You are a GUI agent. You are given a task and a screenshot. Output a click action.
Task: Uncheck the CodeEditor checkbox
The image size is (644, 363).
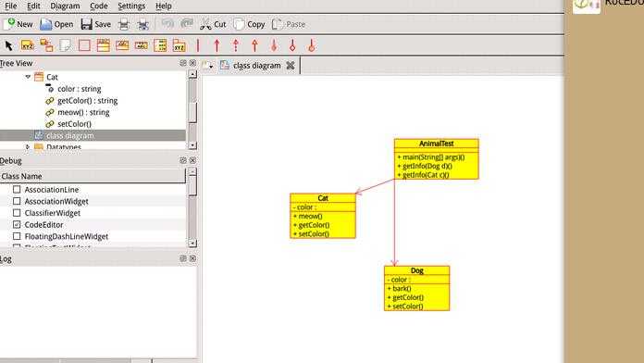tap(17, 224)
